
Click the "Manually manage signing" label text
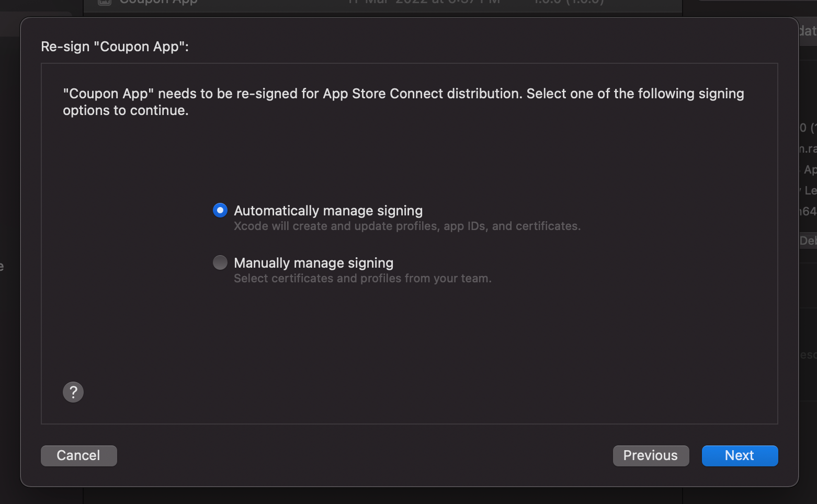313,263
